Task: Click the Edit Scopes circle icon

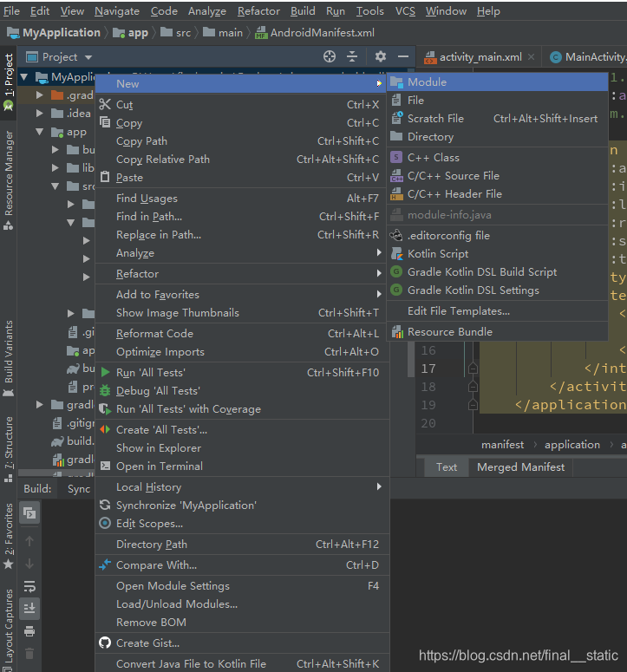Action: coord(105,523)
